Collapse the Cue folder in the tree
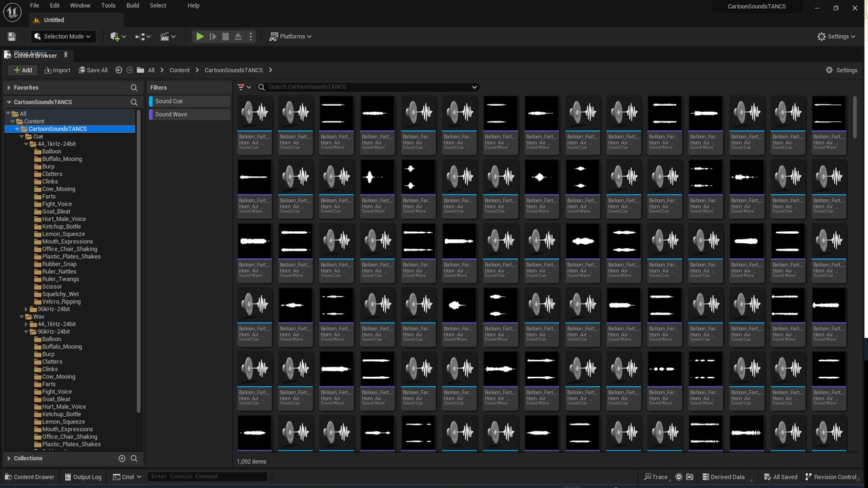Screen dimensions: 868x488 (x=21, y=136)
